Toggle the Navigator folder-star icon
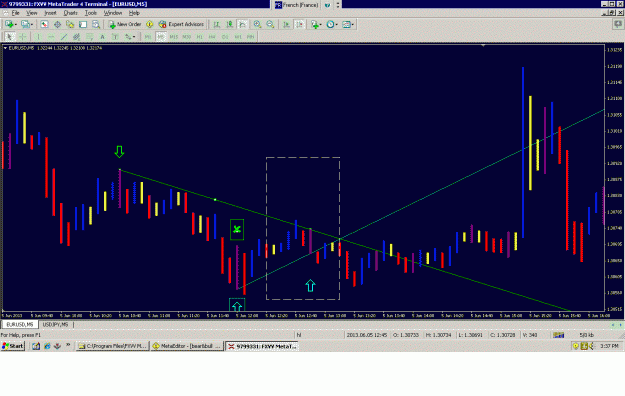Image resolution: width=625 pixels, height=396 pixels. point(70,24)
